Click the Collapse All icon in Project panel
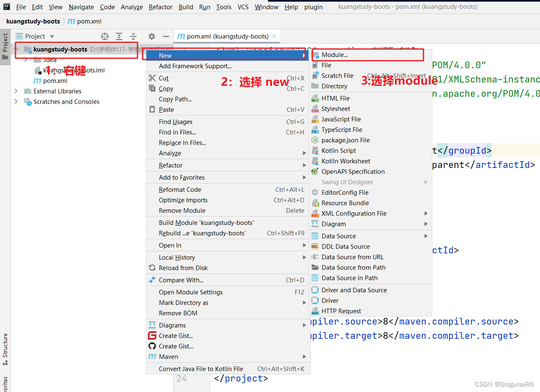 (x=133, y=36)
